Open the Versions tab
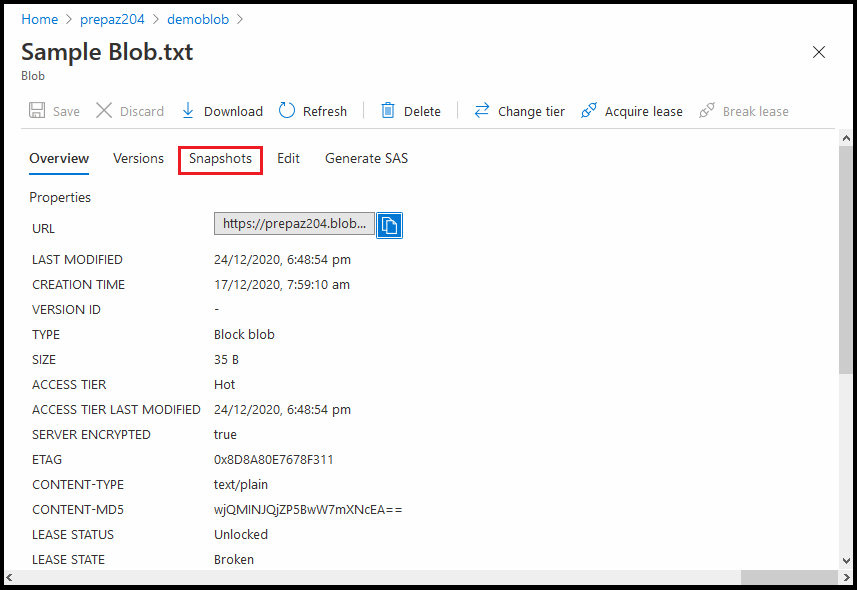Screen dimensions: 857x590 click(138, 159)
